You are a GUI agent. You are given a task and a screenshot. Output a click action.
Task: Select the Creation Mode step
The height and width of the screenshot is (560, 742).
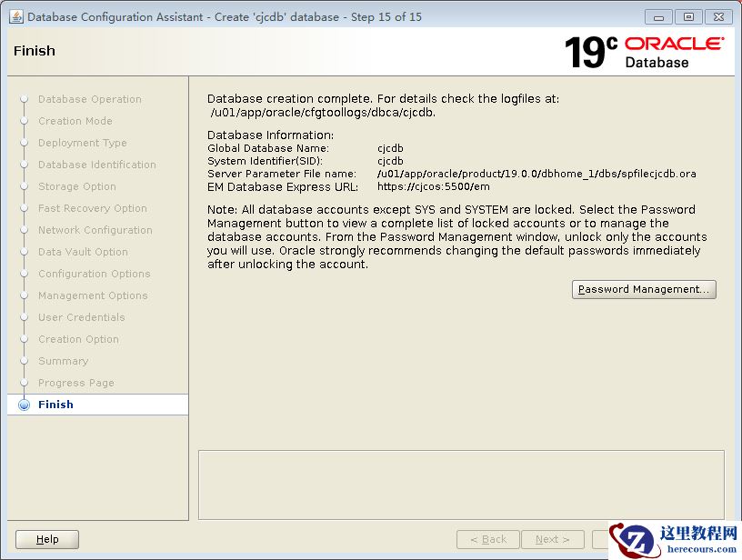click(x=75, y=121)
